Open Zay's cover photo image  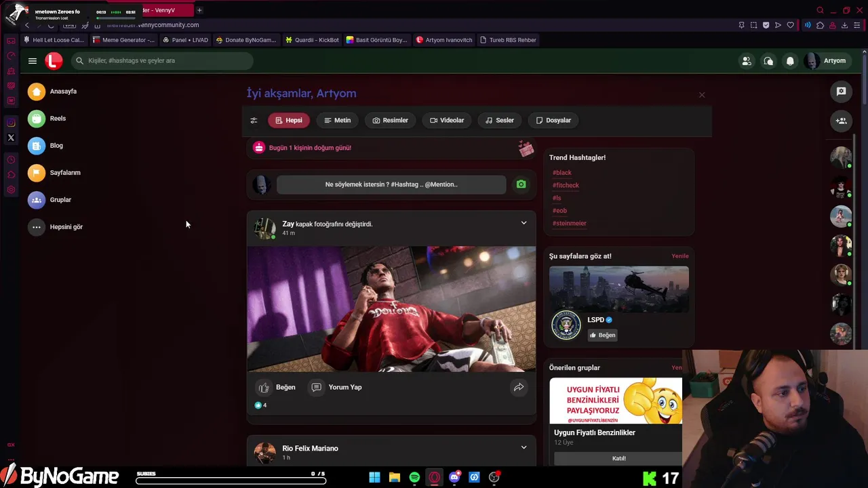tap(391, 309)
